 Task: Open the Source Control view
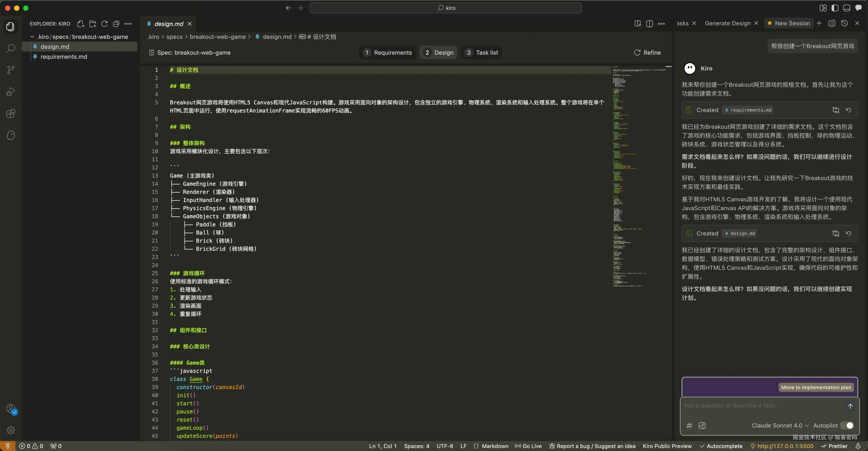click(11, 70)
